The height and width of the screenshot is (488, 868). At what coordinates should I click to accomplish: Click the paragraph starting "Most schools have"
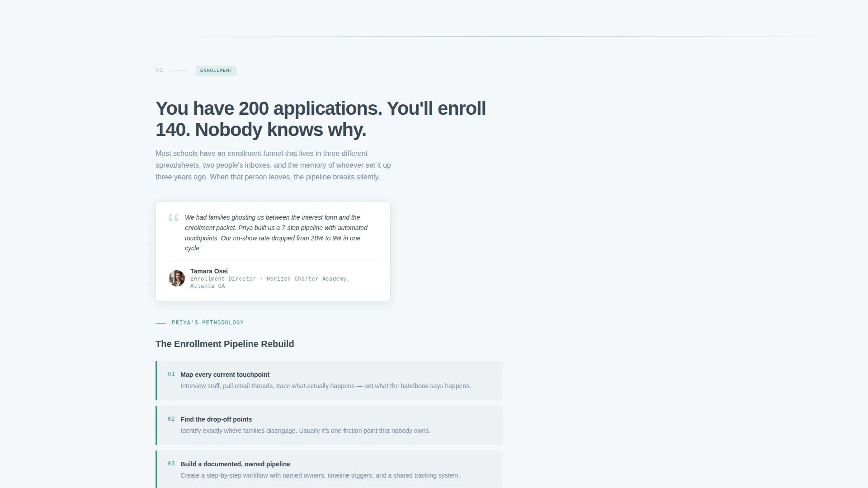click(273, 165)
